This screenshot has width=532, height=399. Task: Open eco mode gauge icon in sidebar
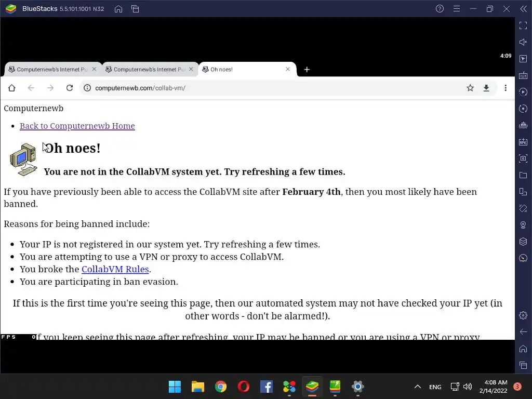click(x=523, y=258)
